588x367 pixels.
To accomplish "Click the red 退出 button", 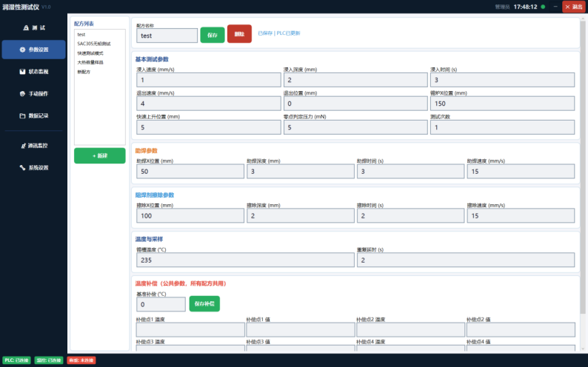I will [x=573, y=7].
